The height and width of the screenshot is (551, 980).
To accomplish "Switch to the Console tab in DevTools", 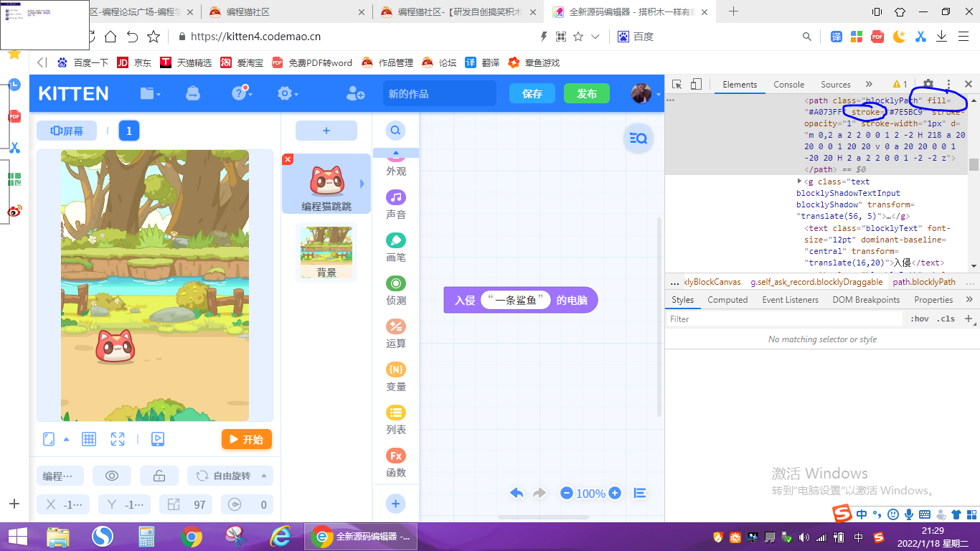I will tap(789, 85).
